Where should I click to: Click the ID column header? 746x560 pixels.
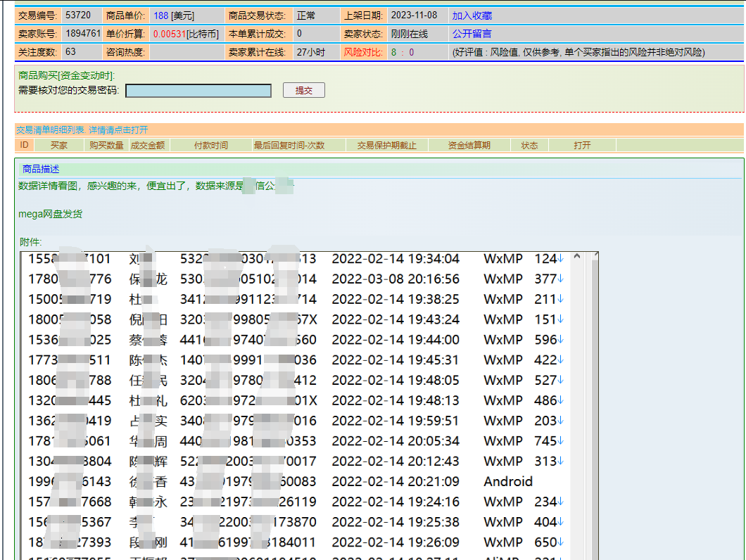24,145
